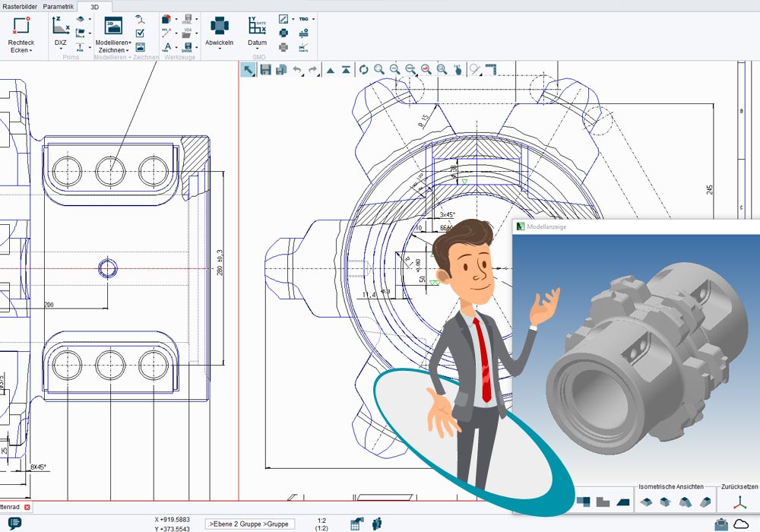The width and height of the screenshot is (760, 532).
Task: Click the text A tool in Werkzeuge
Action: 166,47
